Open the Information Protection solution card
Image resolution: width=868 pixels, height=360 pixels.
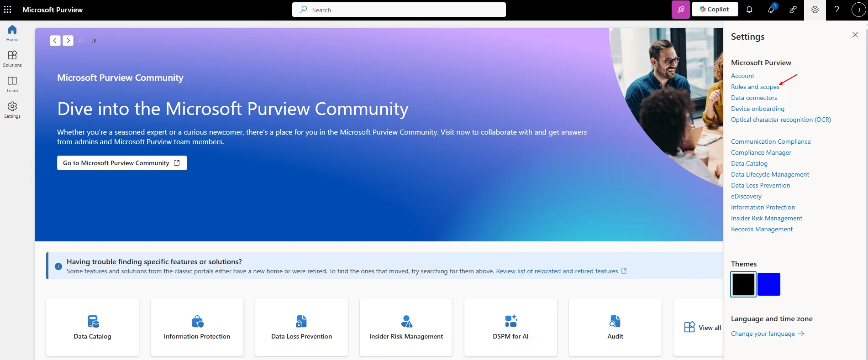(197, 327)
